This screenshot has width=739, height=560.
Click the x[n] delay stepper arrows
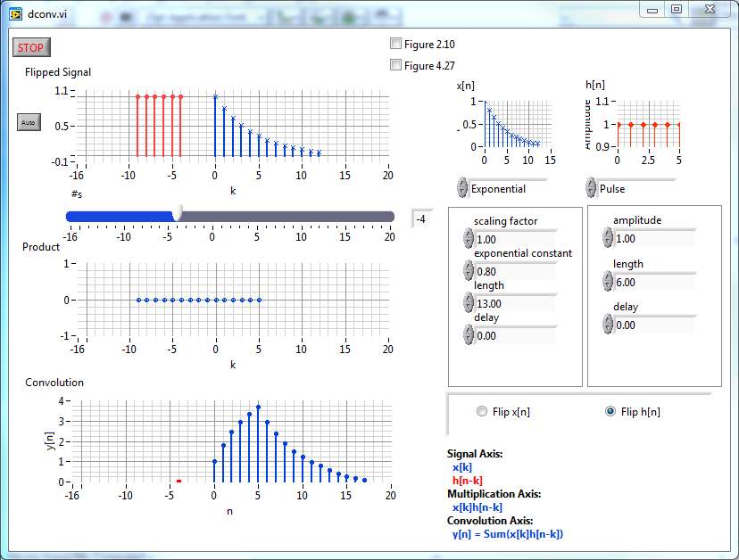pyautogui.click(x=469, y=334)
